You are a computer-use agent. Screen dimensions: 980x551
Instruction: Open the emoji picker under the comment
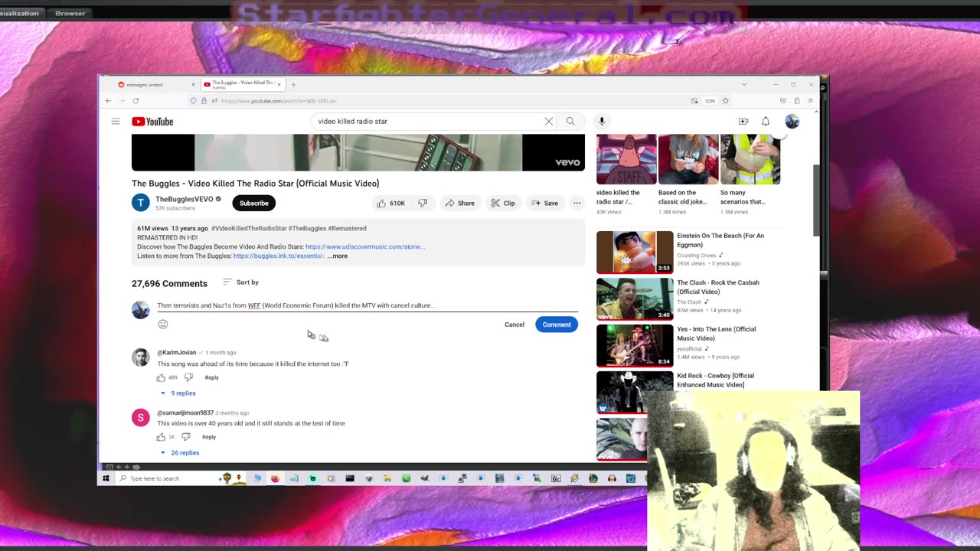coord(163,324)
